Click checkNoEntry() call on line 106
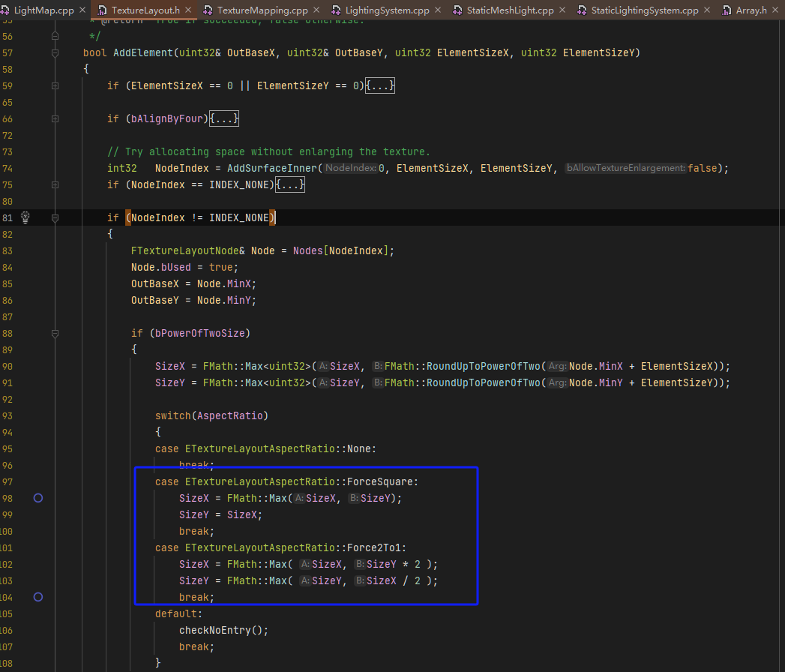 [223, 631]
